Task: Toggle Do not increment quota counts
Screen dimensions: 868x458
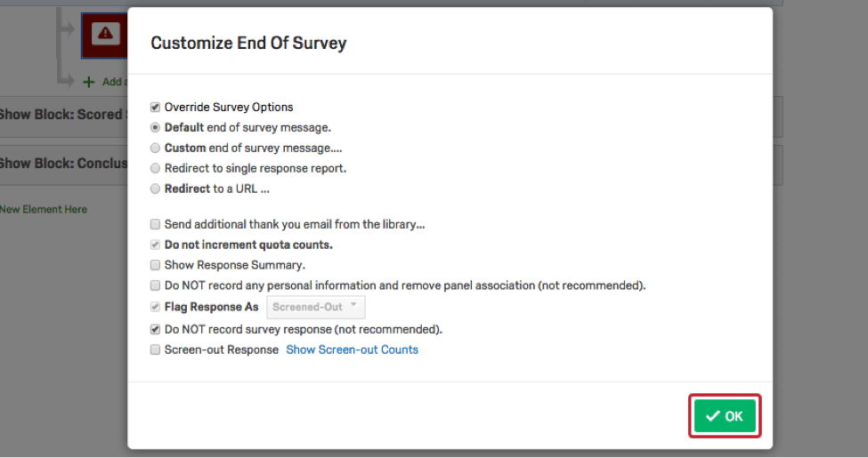Action: (156, 245)
